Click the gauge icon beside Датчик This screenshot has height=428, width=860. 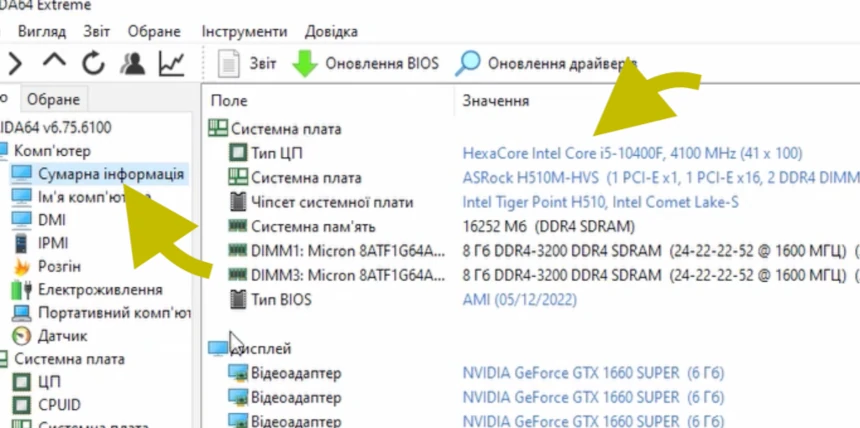[21, 336]
